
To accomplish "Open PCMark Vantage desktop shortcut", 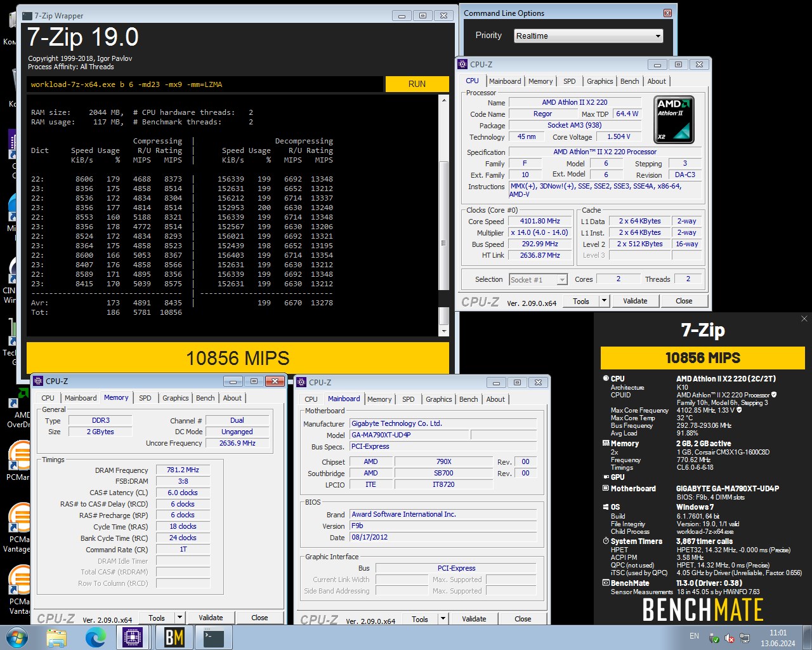I will click(19, 527).
